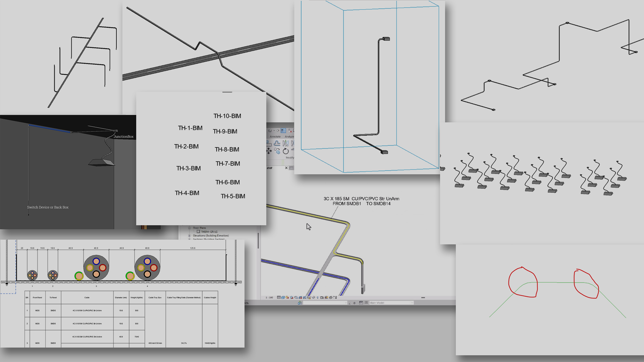Click the TH-1-BIM label

pyautogui.click(x=190, y=128)
